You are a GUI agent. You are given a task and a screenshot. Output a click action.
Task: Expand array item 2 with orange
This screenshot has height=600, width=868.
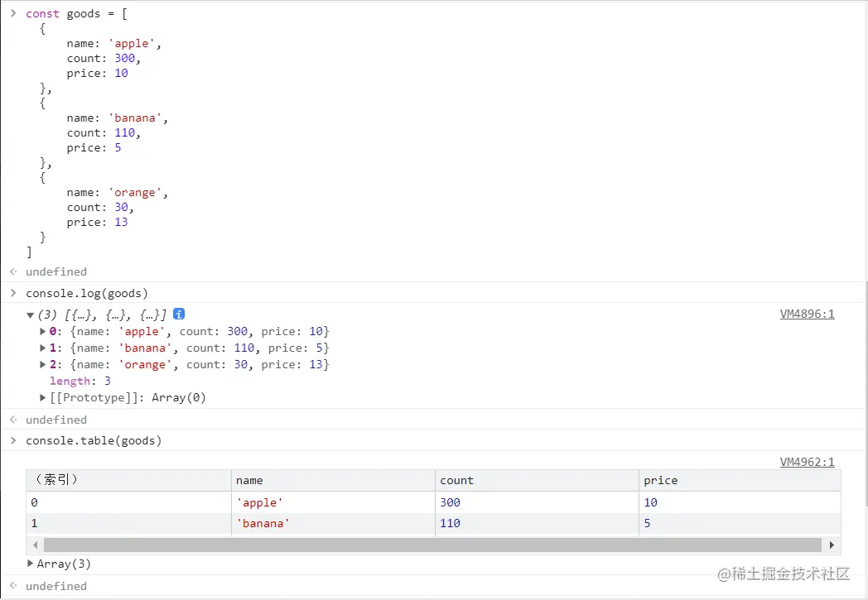coord(42,364)
